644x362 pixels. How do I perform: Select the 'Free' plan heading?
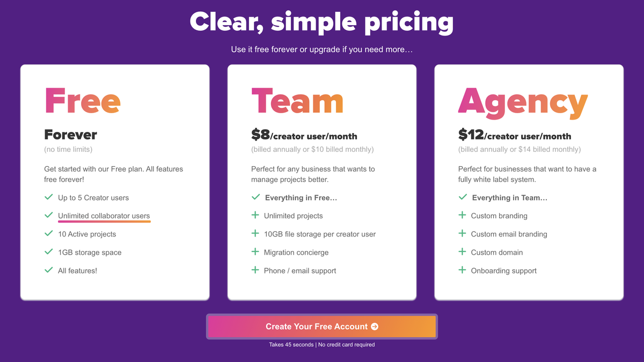coord(83,101)
